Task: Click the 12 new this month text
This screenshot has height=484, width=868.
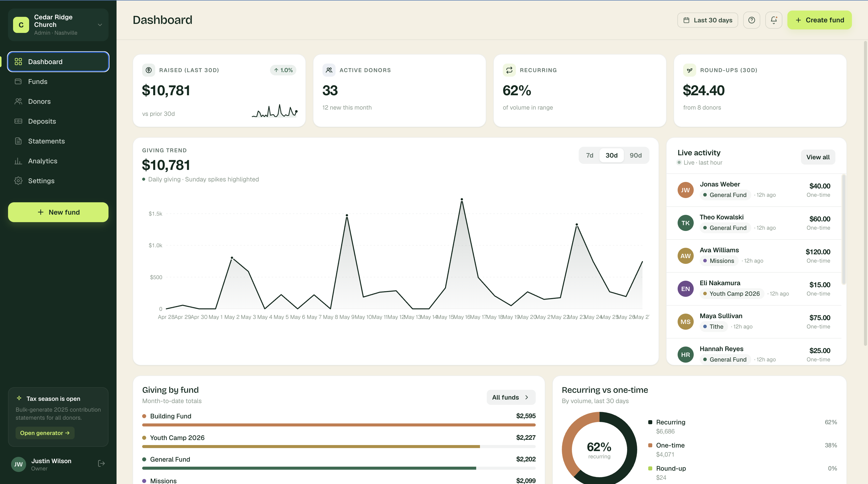Action: point(347,108)
